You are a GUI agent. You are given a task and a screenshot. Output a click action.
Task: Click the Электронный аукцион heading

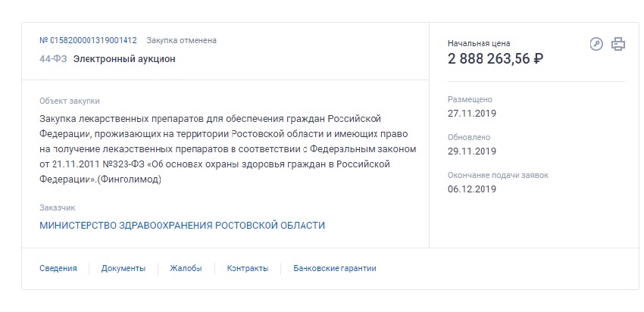[124, 58]
